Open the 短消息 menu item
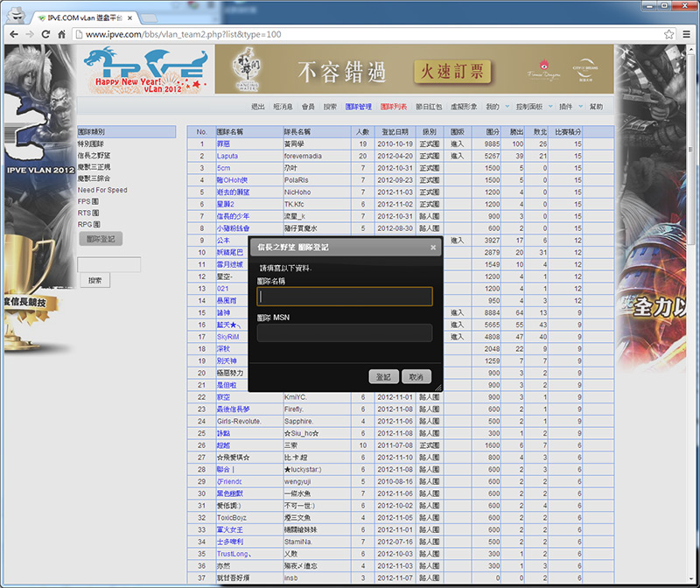700x588 pixels. tap(283, 107)
